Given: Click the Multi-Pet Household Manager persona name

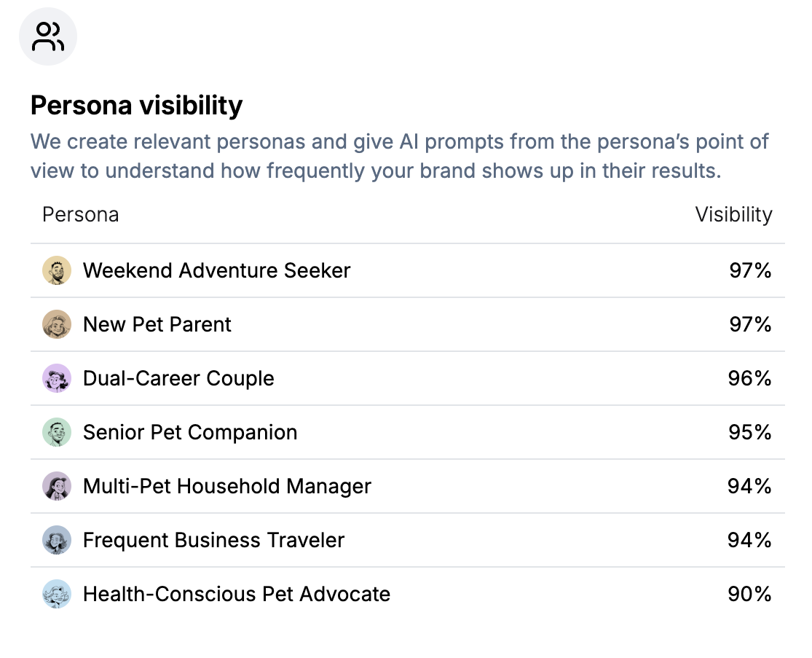Looking at the screenshot, I should pyautogui.click(x=227, y=486).
